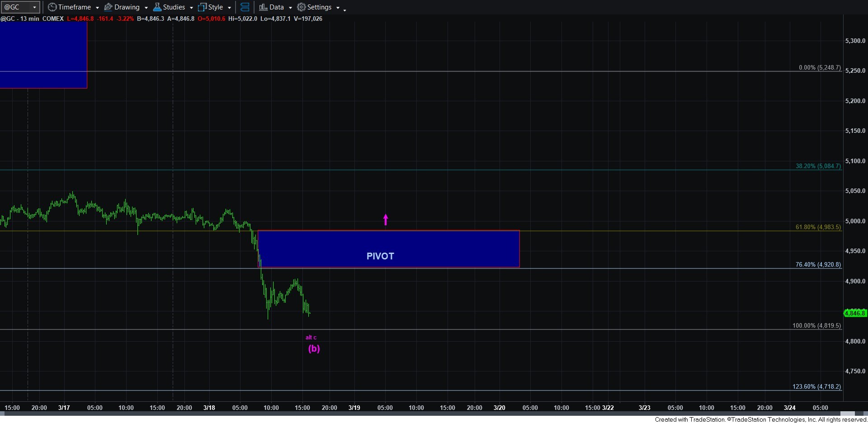Click the horizontal scrollbar thumb at bottom

847,414
